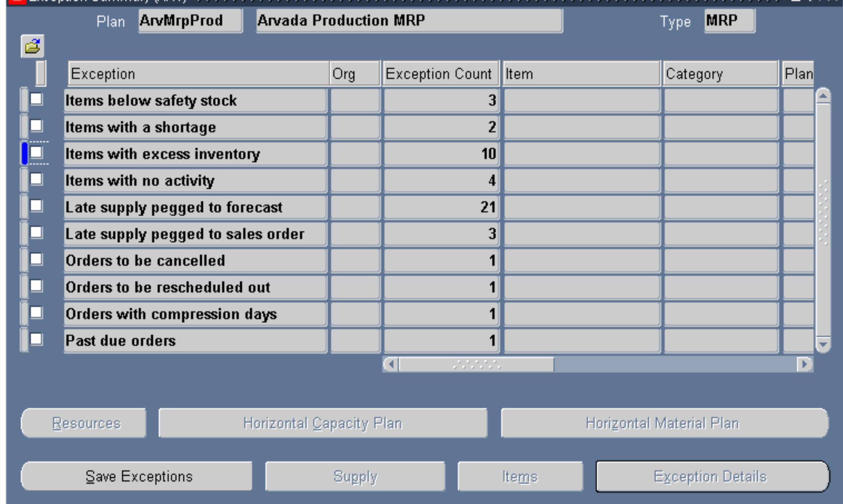The width and height of the screenshot is (843, 504).
Task: Click the Item cell for Past due orders
Action: tap(582, 341)
